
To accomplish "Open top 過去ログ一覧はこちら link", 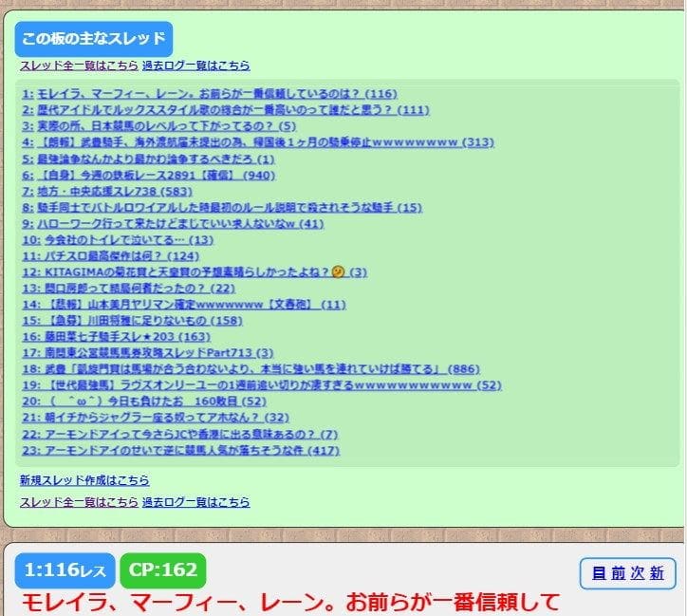I will 195,65.
